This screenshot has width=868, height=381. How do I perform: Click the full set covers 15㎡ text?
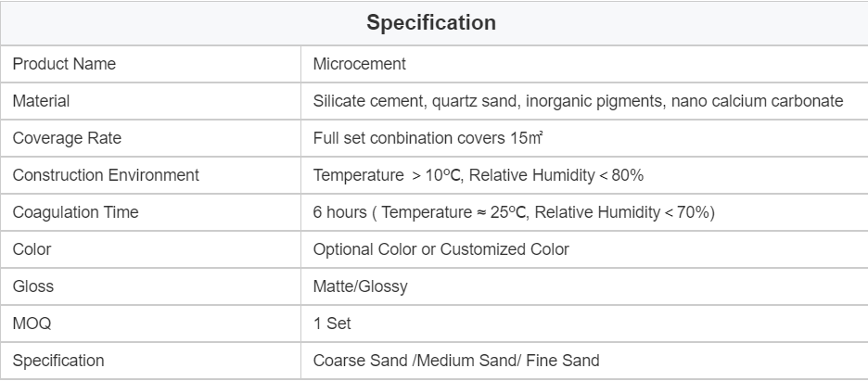[x=428, y=138]
